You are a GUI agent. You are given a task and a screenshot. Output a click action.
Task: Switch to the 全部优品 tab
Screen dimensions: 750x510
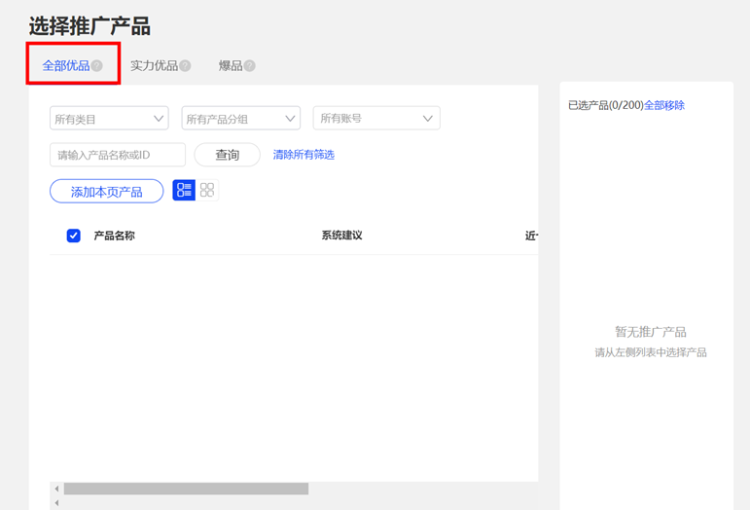(x=66, y=66)
